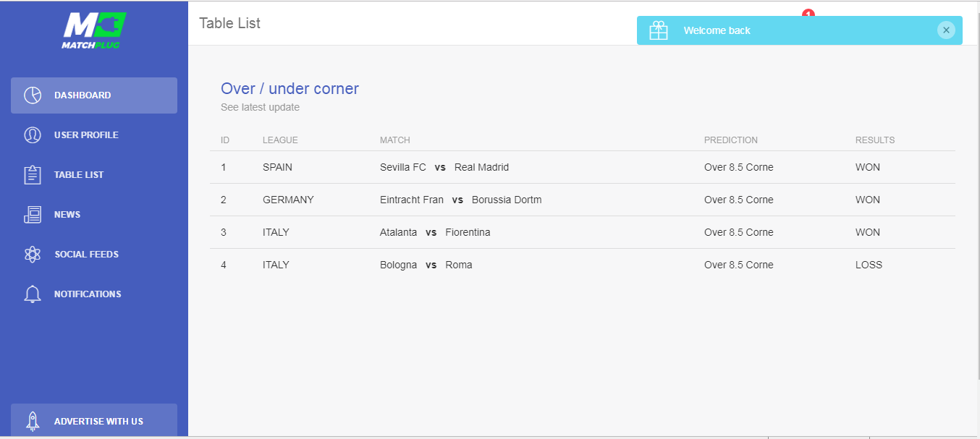The image size is (980, 439).
Task: Click Sevilla FC team name
Action: coord(403,167)
